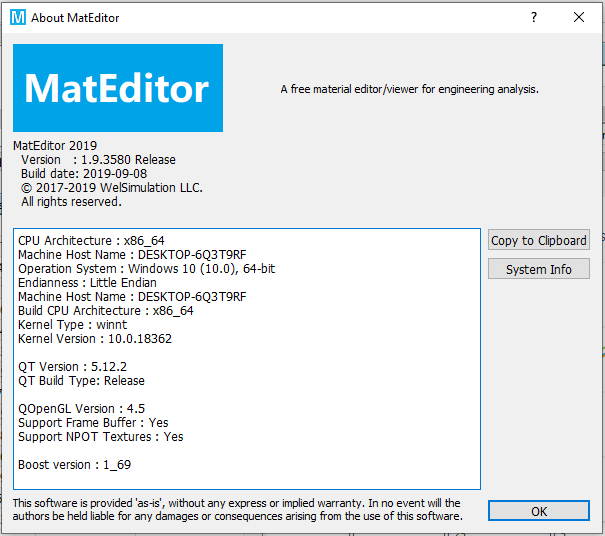Viewport: 605px width, 536px height.
Task: Confirm the dialog with OK
Action: (x=539, y=511)
